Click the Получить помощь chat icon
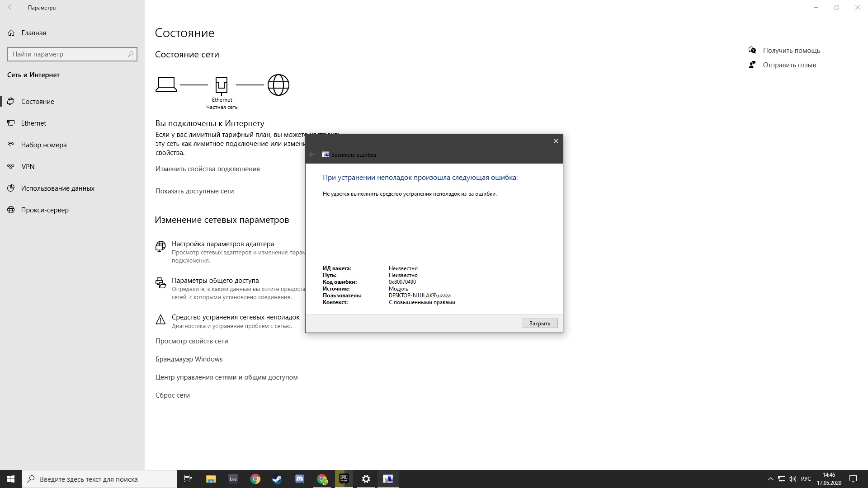The image size is (868, 488). point(752,50)
